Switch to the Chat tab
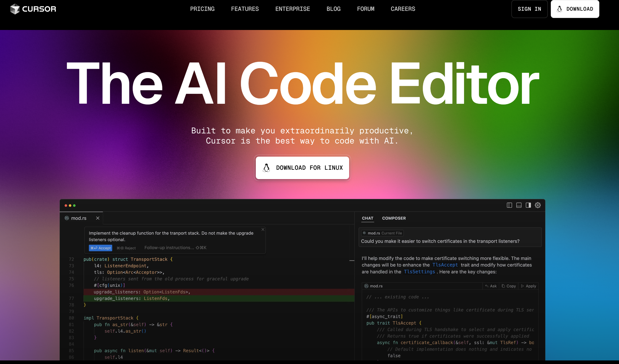This screenshot has height=364, width=619. [368, 218]
